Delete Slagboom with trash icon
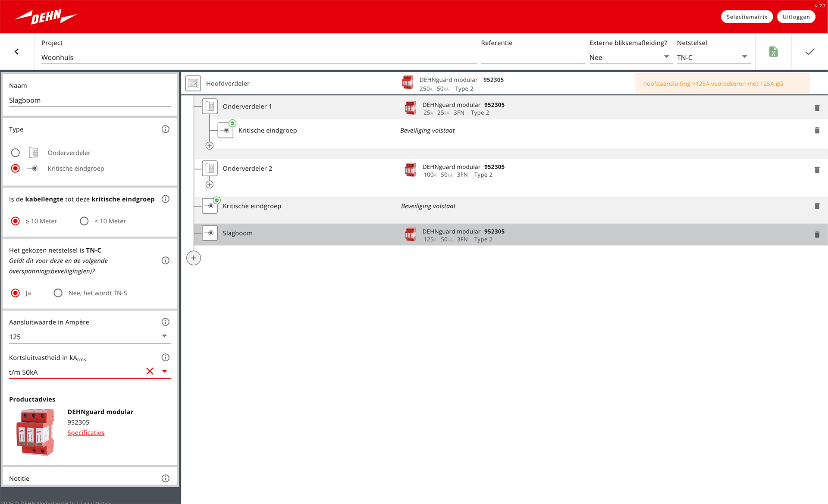 [x=817, y=235]
